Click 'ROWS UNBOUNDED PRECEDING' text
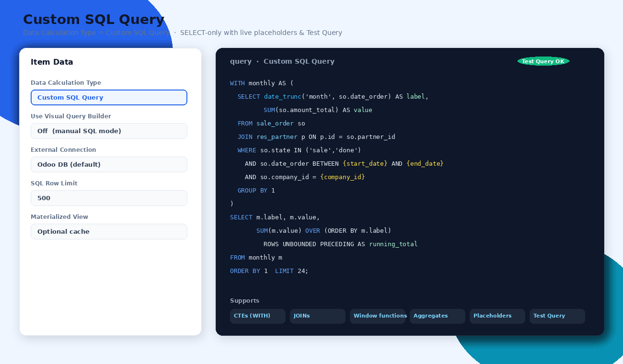This screenshot has width=623, height=364. pyautogui.click(x=309, y=244)
